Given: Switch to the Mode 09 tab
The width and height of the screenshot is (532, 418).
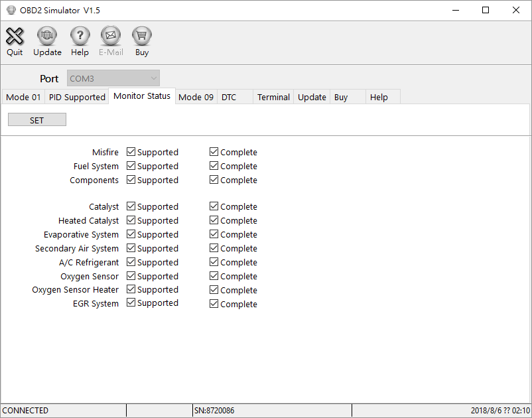Looking at the screenshot, I should [x=196, y=98].
